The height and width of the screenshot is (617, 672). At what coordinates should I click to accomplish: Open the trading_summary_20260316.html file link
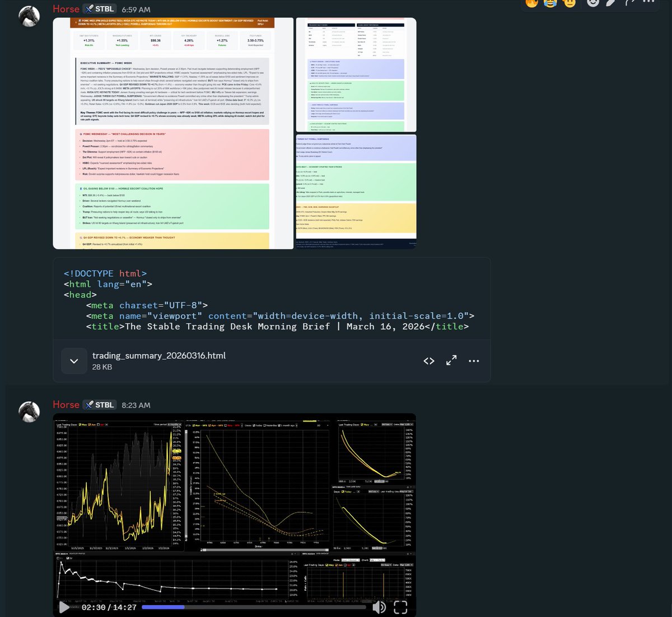pos(159,355)
